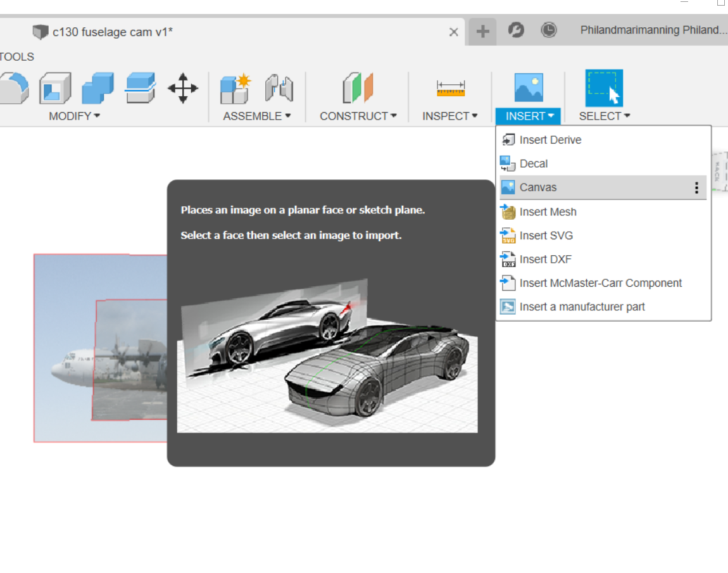The image size is (728, 573).
Task: Click the Canvas menu icon
Action: [508, 187]
